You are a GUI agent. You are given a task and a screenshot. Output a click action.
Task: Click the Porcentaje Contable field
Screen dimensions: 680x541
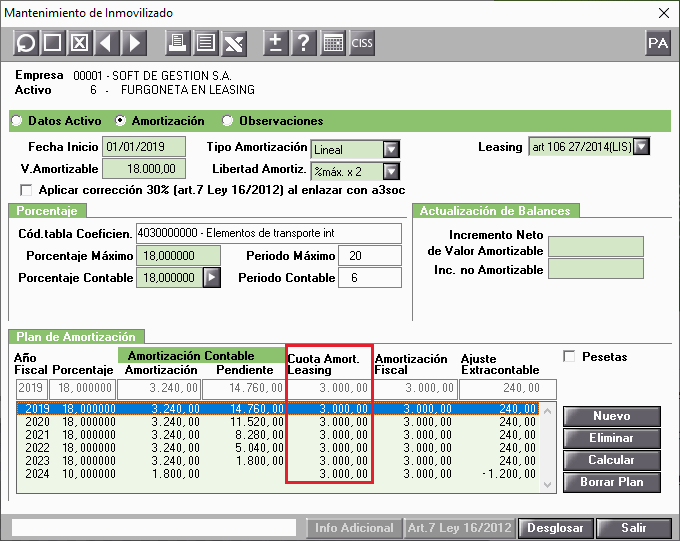click(170, 278)
